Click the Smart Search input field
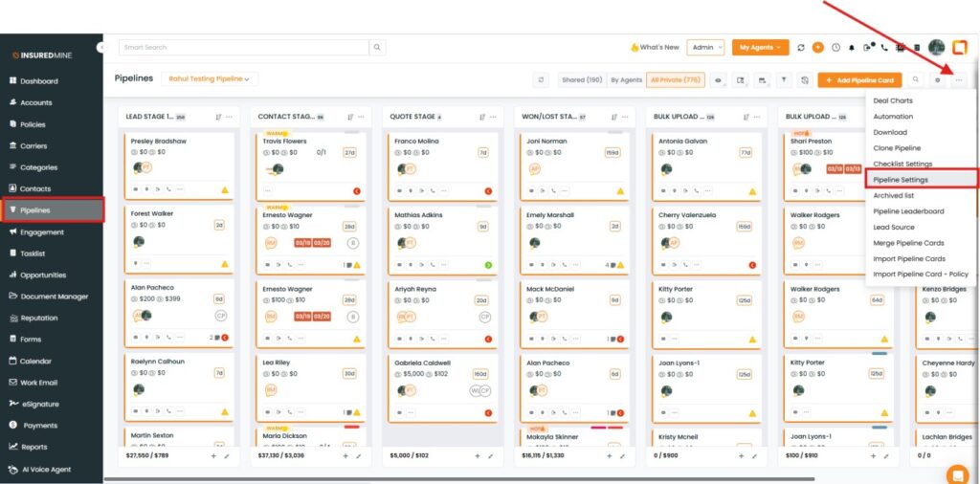 point(244,47)
